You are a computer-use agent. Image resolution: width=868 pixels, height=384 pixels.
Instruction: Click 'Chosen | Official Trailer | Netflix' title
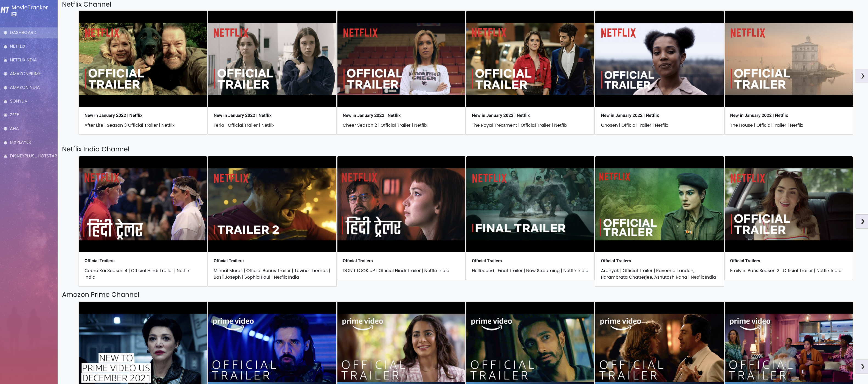pos(634,125)
